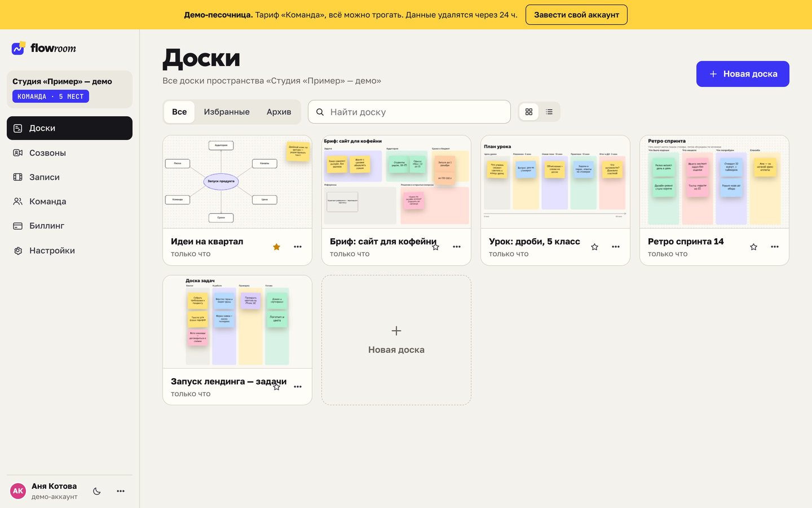Screen dimensions: 812x508
Task: Click the Доски page heading
Action: point(201,58)
